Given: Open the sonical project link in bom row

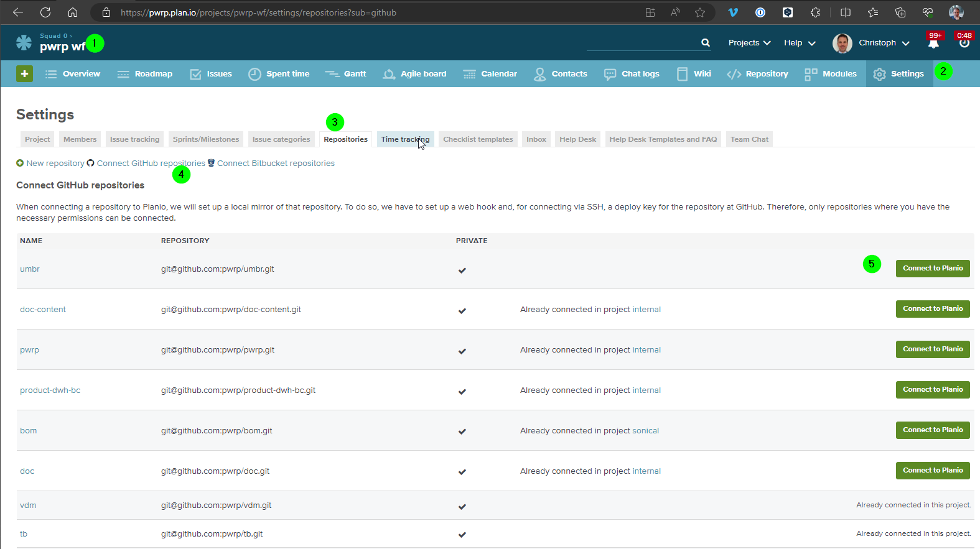Looking at the screenshot, I should click(646, 431).
